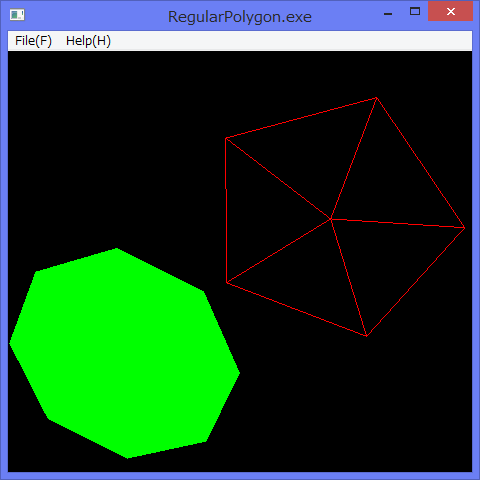Screen dimensions: 480x480
Task: Maximize the RegularPolygon.exe window
Action: click(x=415, y=12)
